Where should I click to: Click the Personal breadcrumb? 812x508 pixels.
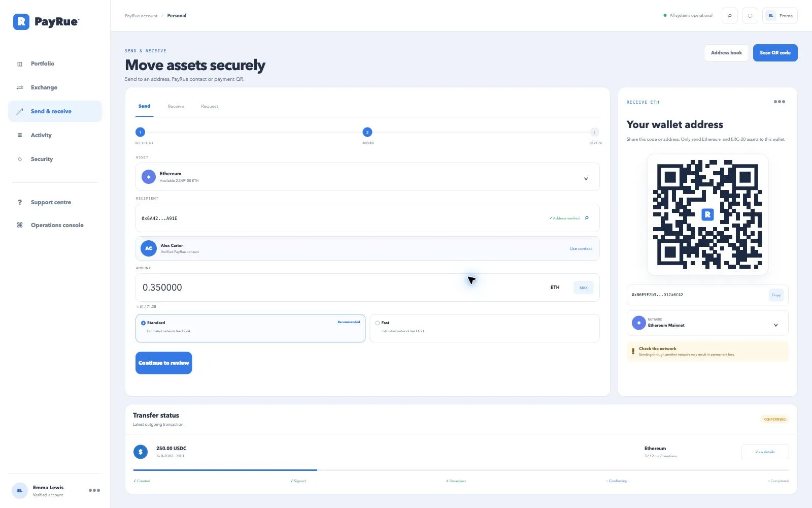[x=177, y=16]
